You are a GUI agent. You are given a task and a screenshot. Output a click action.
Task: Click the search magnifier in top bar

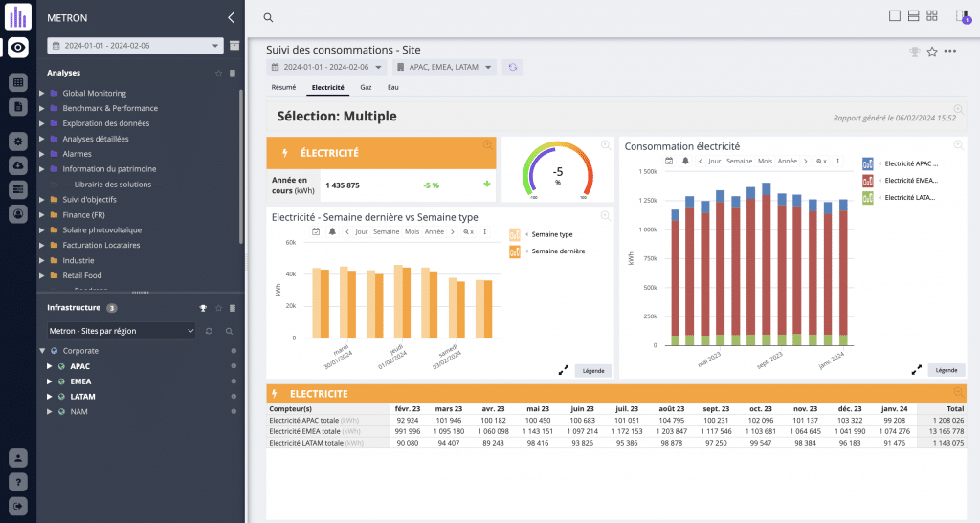tap(268, 17)
